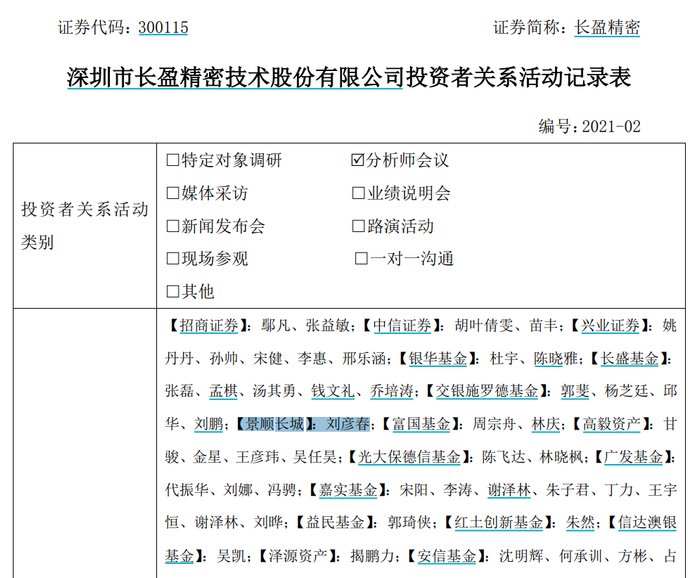Image resolution: width=700 pixels, height=578 pixels.
Task: Click the name 刘鹏
Action: coord(208,424)
